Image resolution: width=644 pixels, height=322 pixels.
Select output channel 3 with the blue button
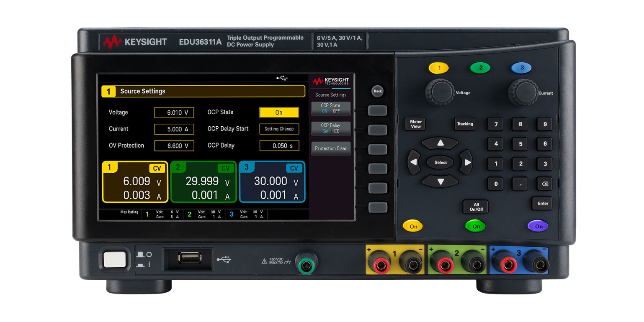pyautogui.click(x=522, y=68)
